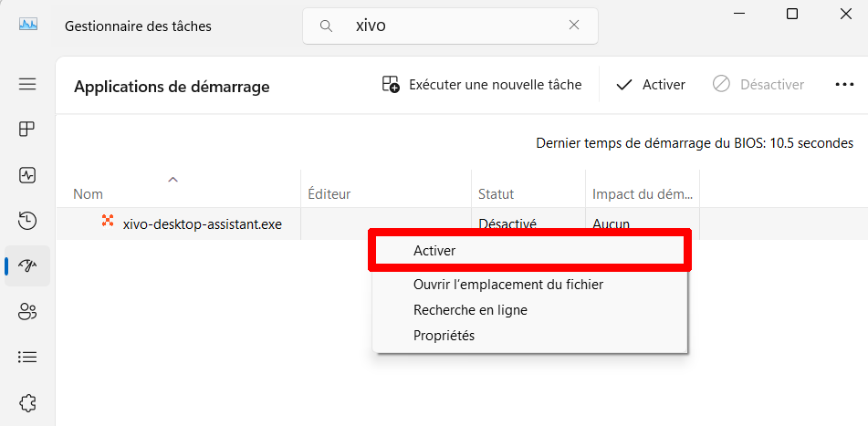
Task: Sort by the Statut column header
Action: tap(496, 194)
